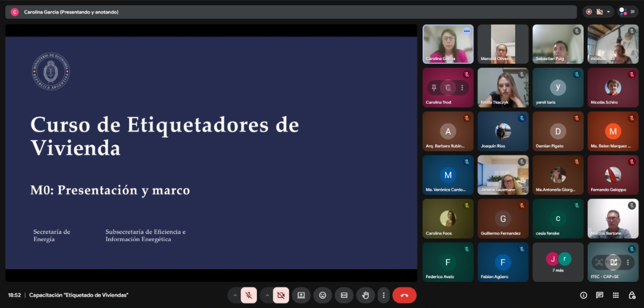Image resolution: width=644 pixels, height=308 pixels.
Task: Toggle closed captions
Action: coord(344,296)
